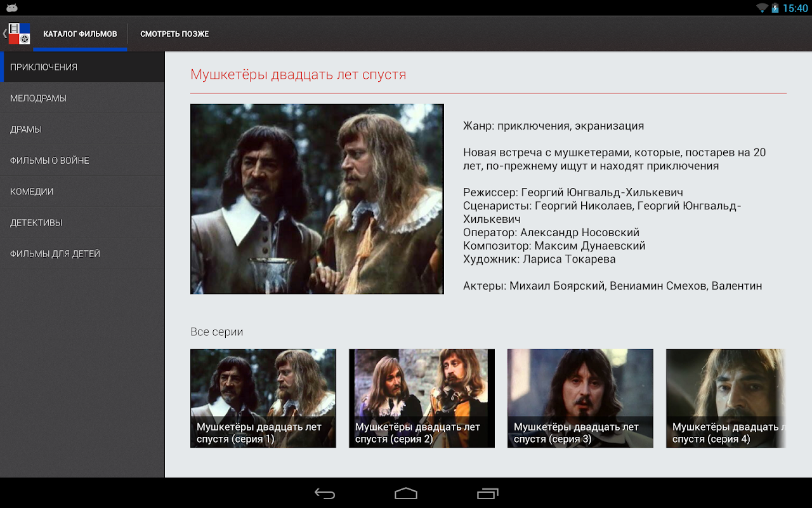
Task: Switch to the СМОТРЕТЬ ПОЗЖЕ tab
Action: coord(174,34)
